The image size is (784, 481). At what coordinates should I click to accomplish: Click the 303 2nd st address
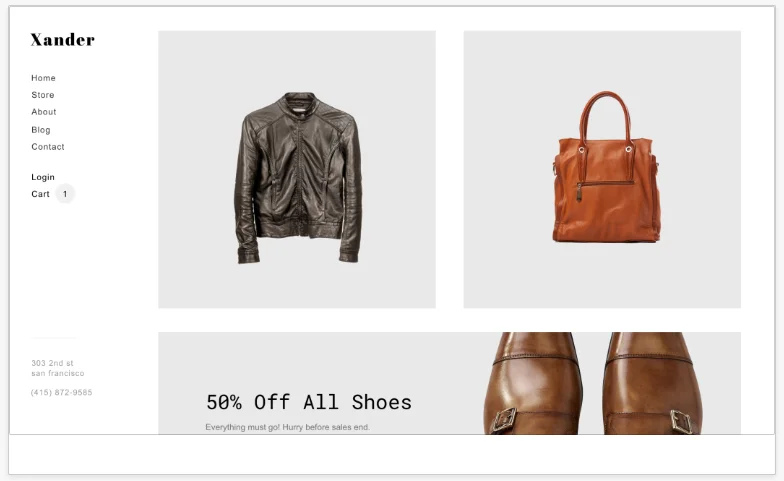(x=52, y=363)
